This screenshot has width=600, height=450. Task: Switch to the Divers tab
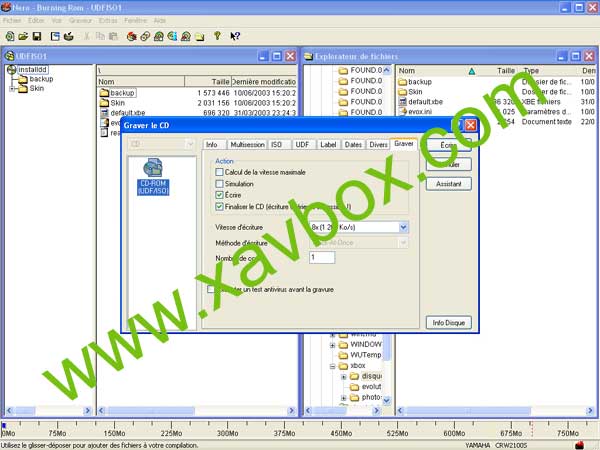(378, 145)
